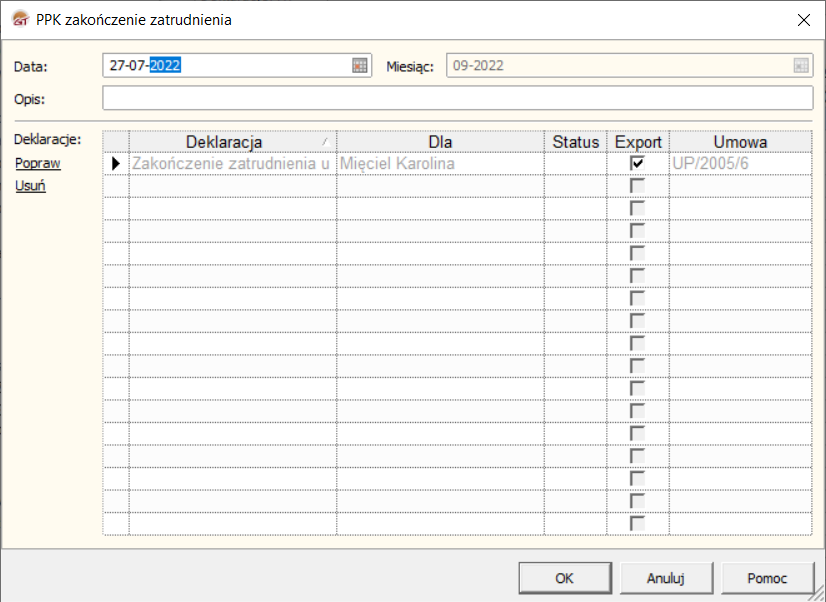Select the row pointer arrow for Mięciel Karolina
The image size is (826, 602).
(116, 164)
